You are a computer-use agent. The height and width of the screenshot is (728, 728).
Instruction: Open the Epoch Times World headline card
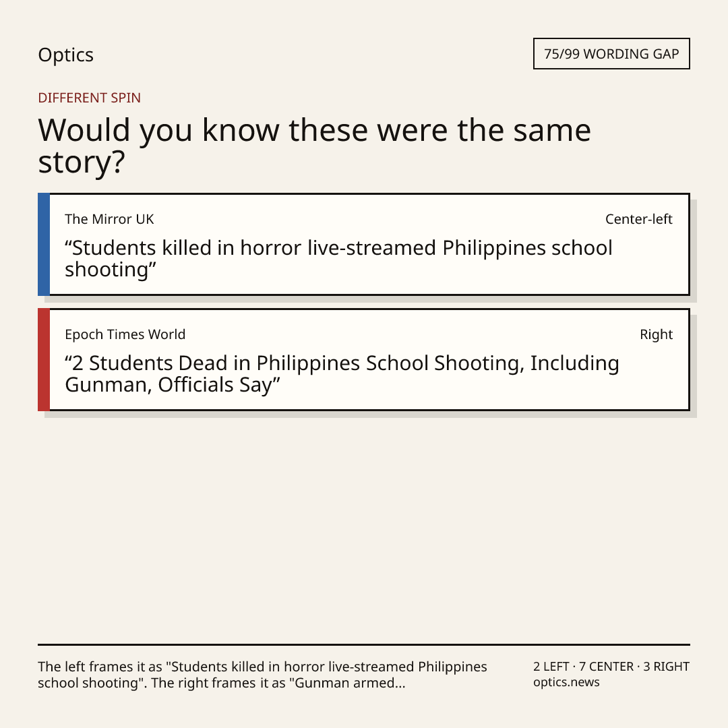click(x=364, y=359)
